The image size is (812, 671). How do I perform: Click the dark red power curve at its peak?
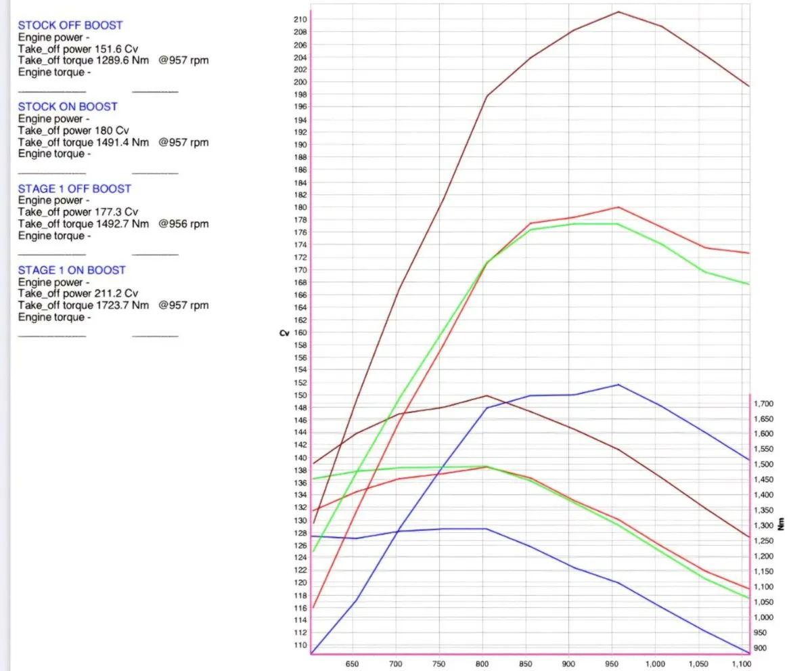click(x=618, y=12)
